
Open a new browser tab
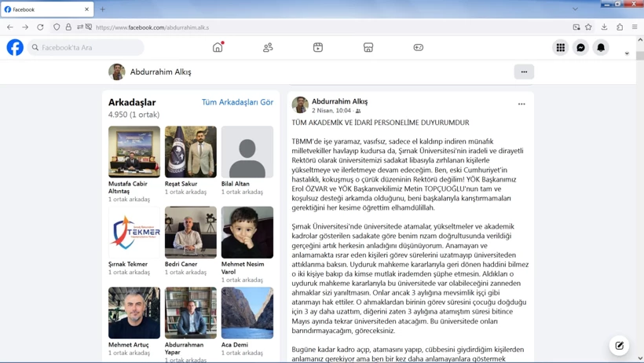tap(103, 9)
